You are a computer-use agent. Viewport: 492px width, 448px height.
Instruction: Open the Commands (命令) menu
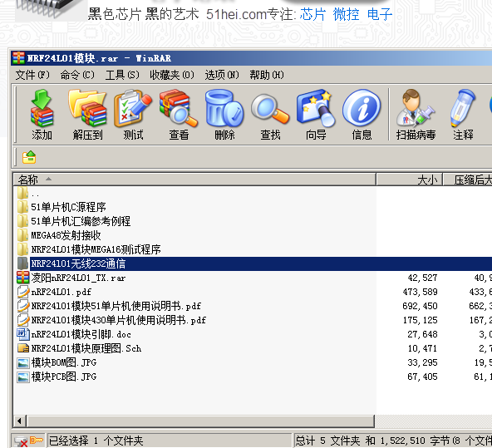pyautogui.click(x=77, y=75)
